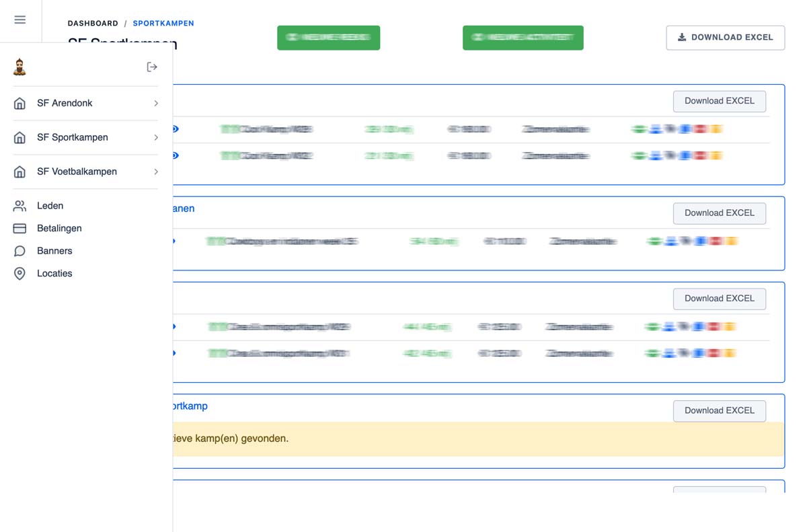Click the home icon next to SF Arendonk
The height and width of the screenshot is (532, 807).
coord(20,104)
